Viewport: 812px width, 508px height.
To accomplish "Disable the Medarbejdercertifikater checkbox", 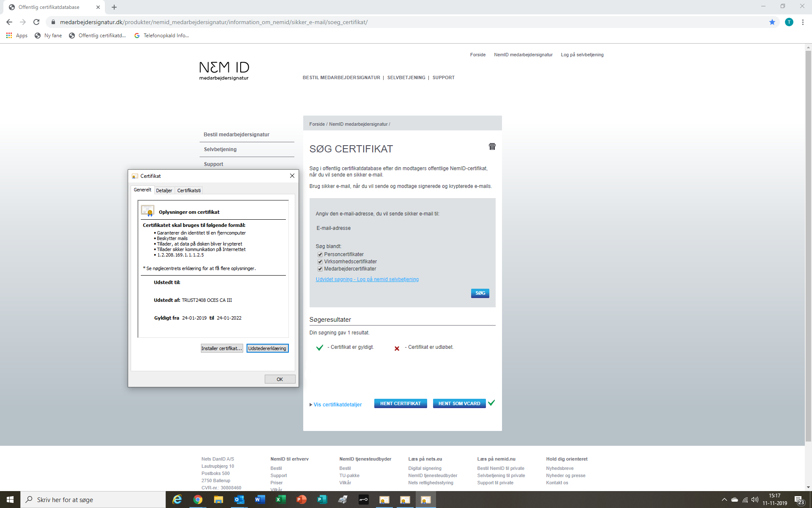I will point(320,269).
